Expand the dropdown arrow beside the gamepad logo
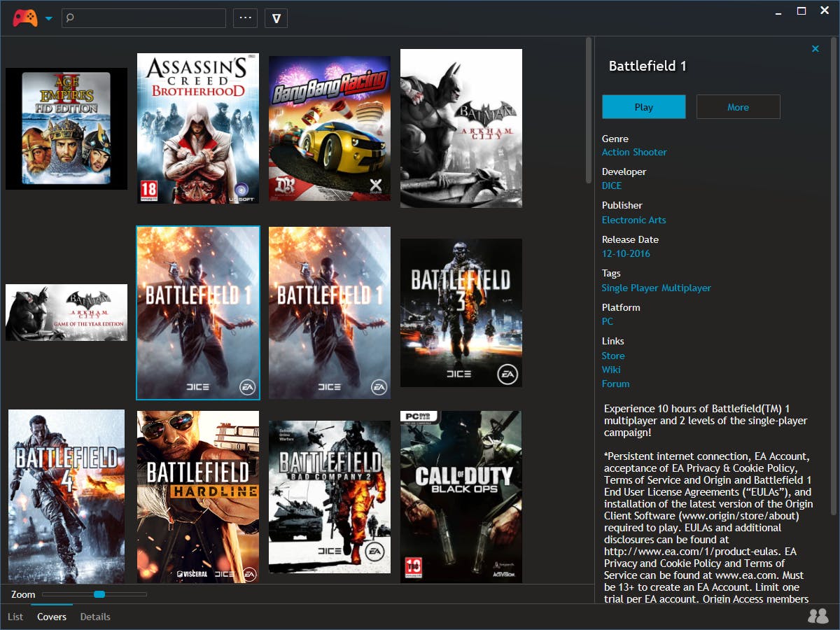The height and width of the screenshot is (630, 840). pyautogui.click(x=49, y=18)
